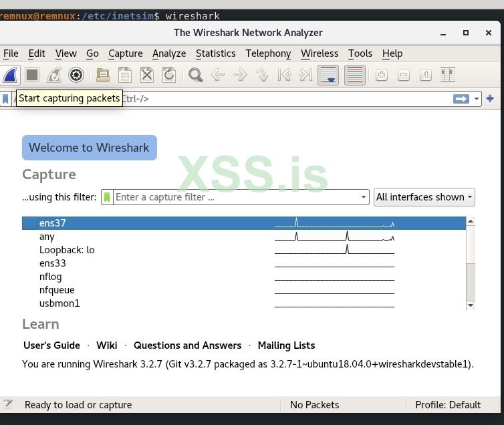Open the File menu
504x425 pixels.
11,53
